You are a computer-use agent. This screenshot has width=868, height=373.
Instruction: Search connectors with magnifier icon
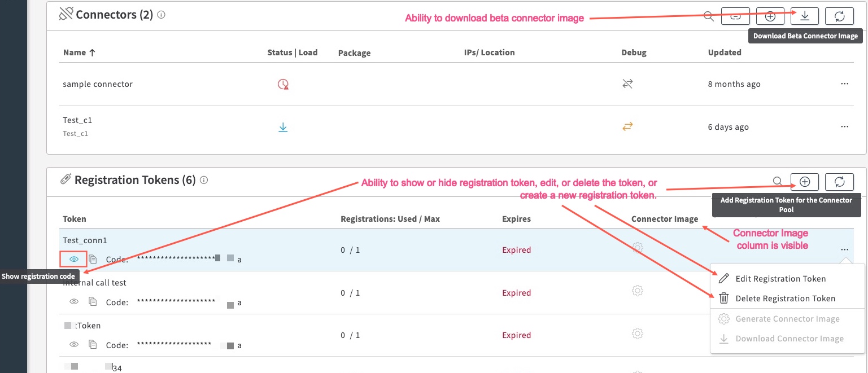pos(709,16)
